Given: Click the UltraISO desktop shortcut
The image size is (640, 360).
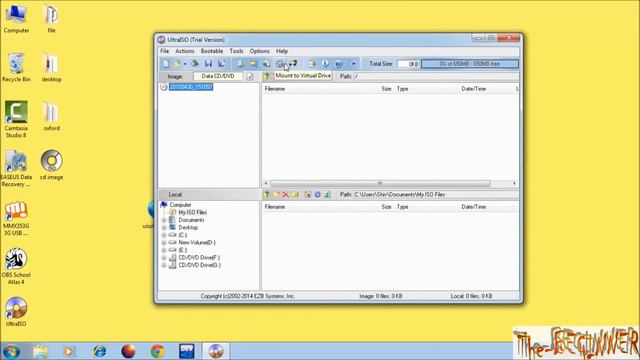Looking at the screenshot, I should click(x=16, y=312).
